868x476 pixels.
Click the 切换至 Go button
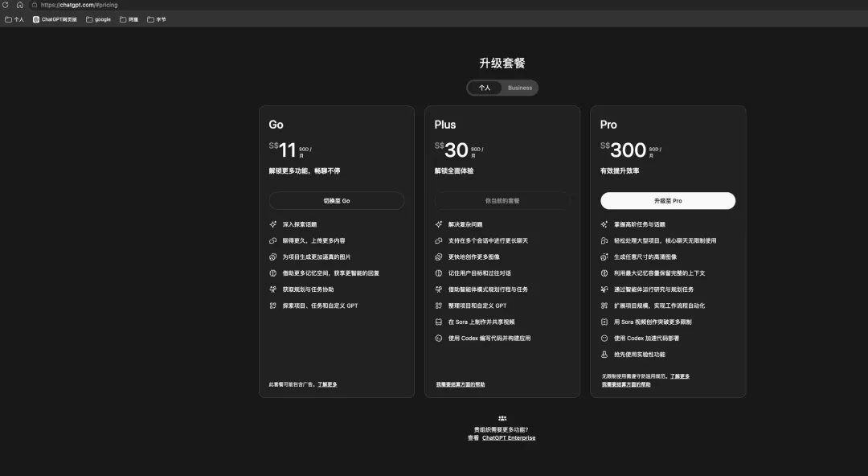click(x=337, y=200)
